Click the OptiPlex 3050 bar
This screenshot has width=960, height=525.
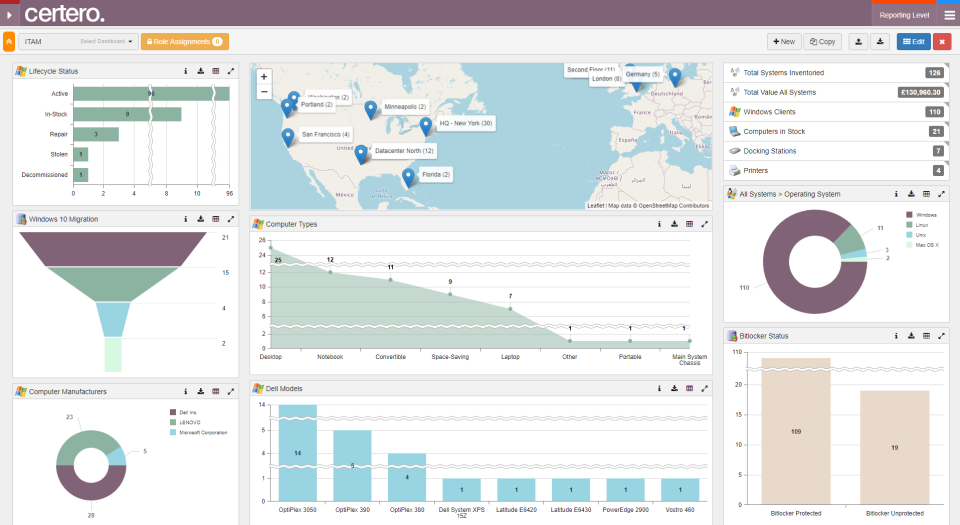tap(298, 453)
